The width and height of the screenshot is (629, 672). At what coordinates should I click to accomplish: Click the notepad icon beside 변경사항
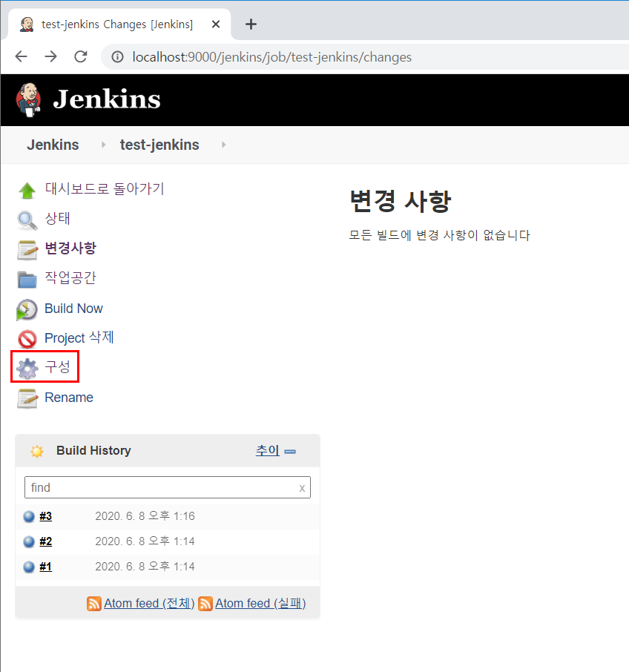[x=27, y=250]
